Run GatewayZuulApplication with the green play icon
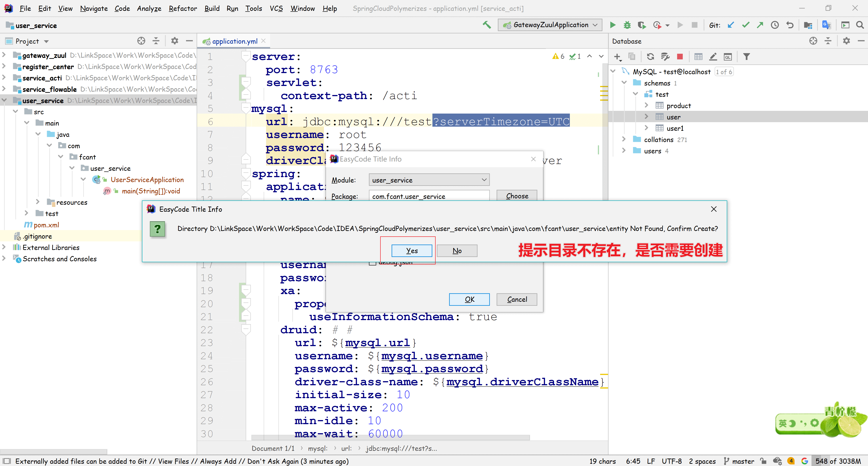Viewport: 868px width, 466px height. click(x=613, y=25)
